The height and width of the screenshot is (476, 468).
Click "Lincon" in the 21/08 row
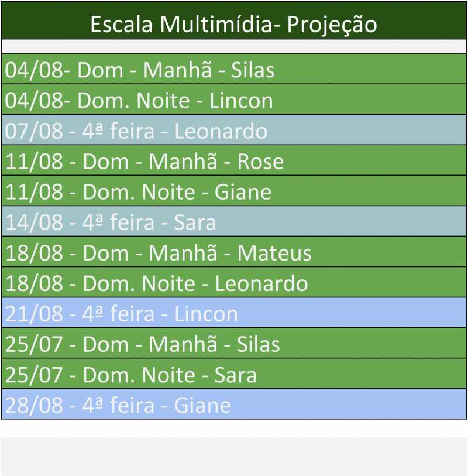(206, 314)
